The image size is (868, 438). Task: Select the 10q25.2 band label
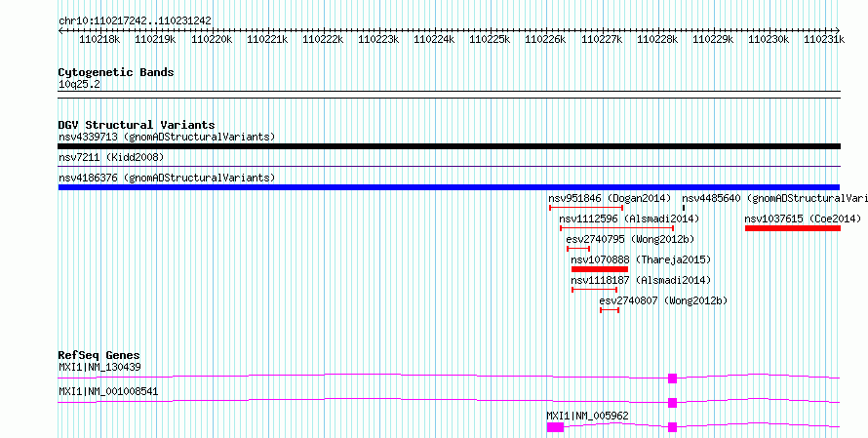pyautogui.click(x=79, y=85)
